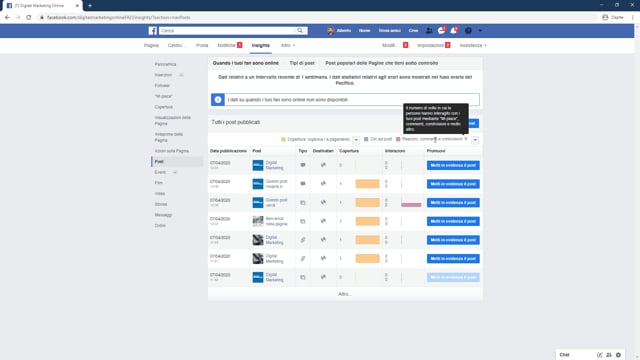Select Follower in Insights sidebar

pyautogui.click(x=162, y=86)
